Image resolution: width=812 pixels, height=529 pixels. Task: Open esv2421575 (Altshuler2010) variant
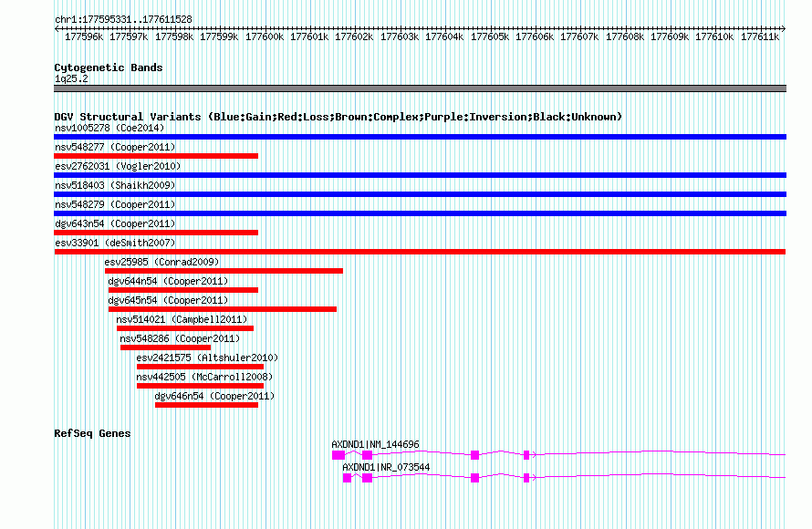207,358
